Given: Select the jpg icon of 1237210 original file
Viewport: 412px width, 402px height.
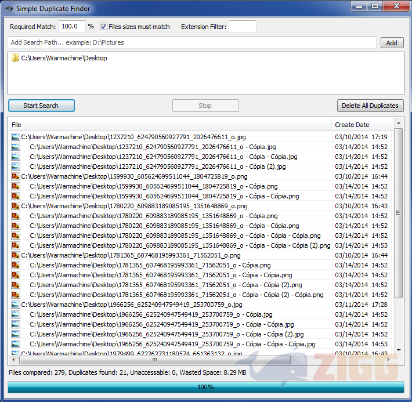Looking at the screenshot, I should (15, 137).
